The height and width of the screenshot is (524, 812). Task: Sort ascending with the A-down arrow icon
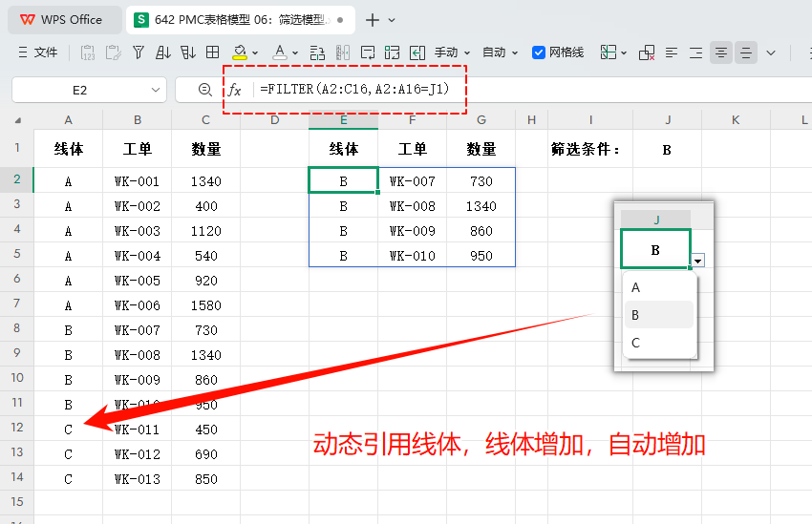(x=163, y=52)
